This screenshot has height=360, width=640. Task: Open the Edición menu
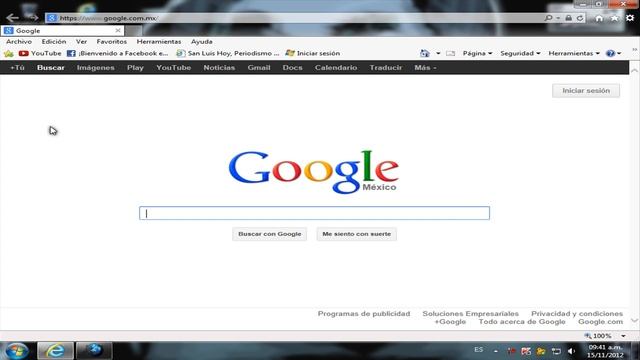pos(54,42)
